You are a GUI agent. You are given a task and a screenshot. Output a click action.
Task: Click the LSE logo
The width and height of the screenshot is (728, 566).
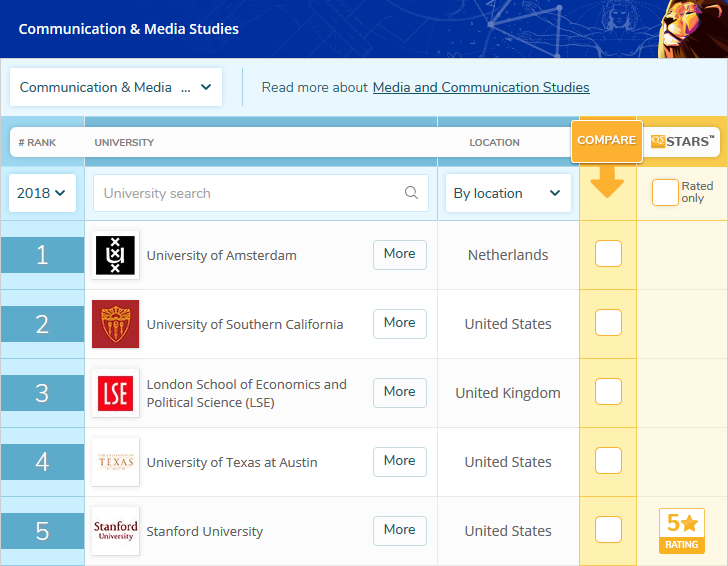point(116,393)
